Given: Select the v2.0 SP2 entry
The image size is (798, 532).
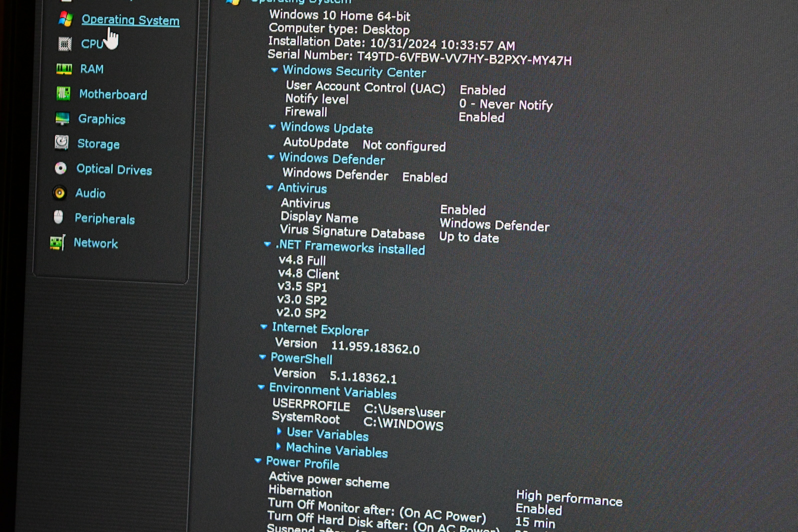Looking at the screenshot, I should tap(301, 313).
